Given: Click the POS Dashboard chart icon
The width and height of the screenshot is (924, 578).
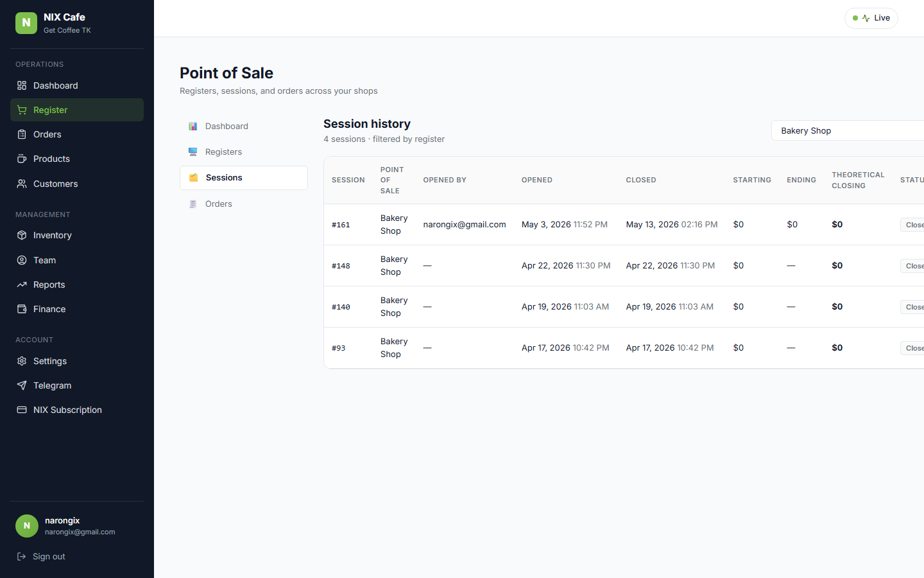Looking at the screenshot, I should pos(193,127).
